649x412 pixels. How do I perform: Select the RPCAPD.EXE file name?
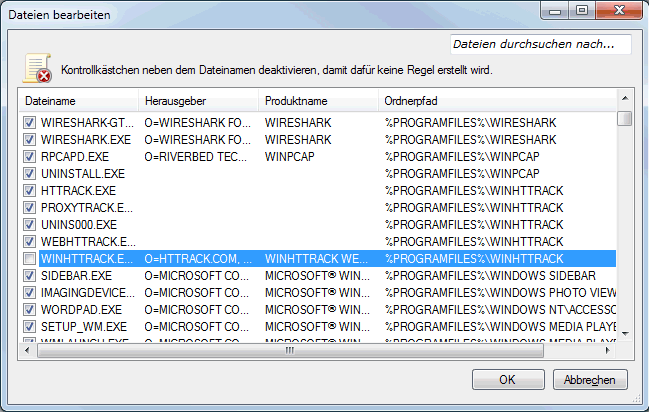point(75,157)
